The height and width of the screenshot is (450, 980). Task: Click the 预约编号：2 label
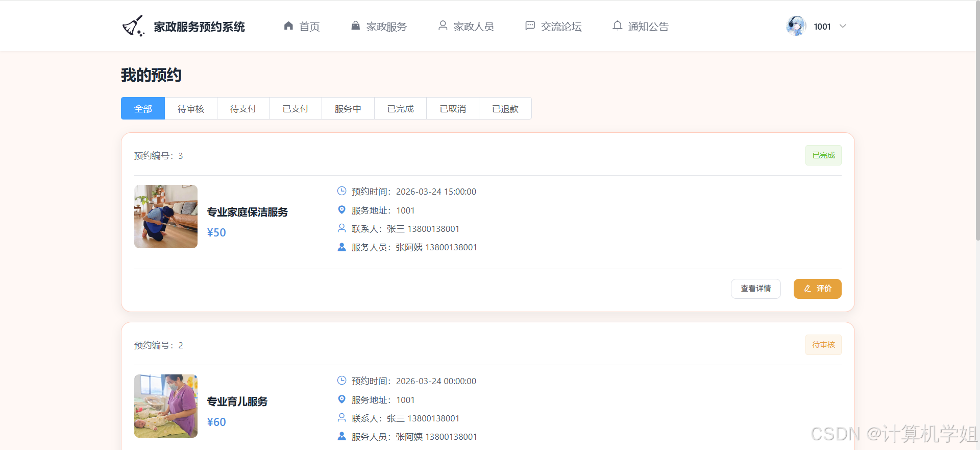[159, 345]
